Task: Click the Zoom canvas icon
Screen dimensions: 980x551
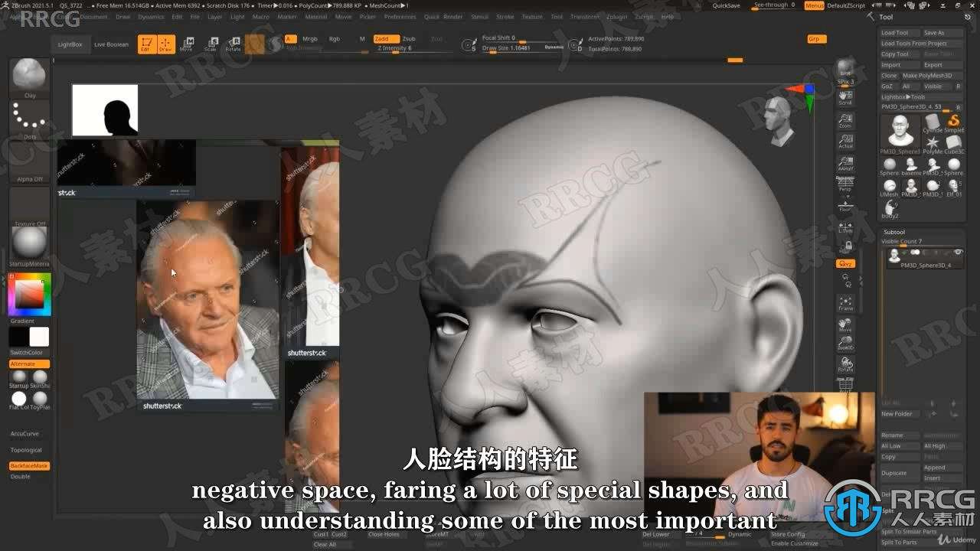Action: (845, 121)
